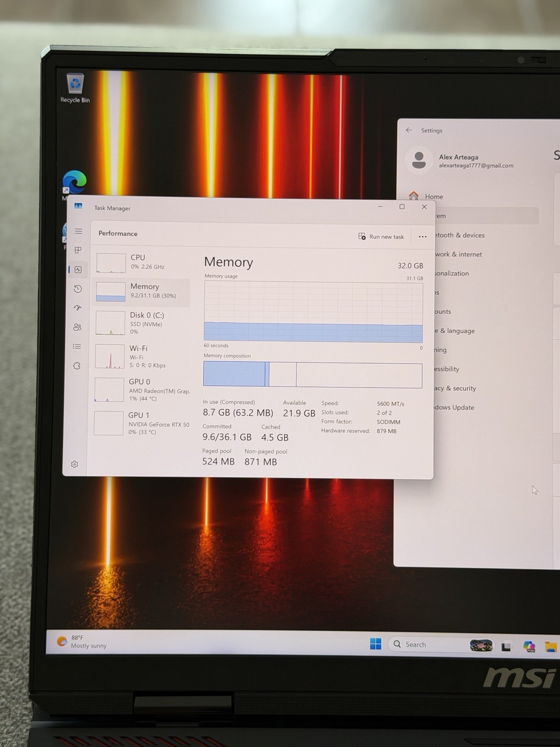Go back using the Settings back arrow
The image size is (560, 747).
pyautogui.click(x=409, y=130)
